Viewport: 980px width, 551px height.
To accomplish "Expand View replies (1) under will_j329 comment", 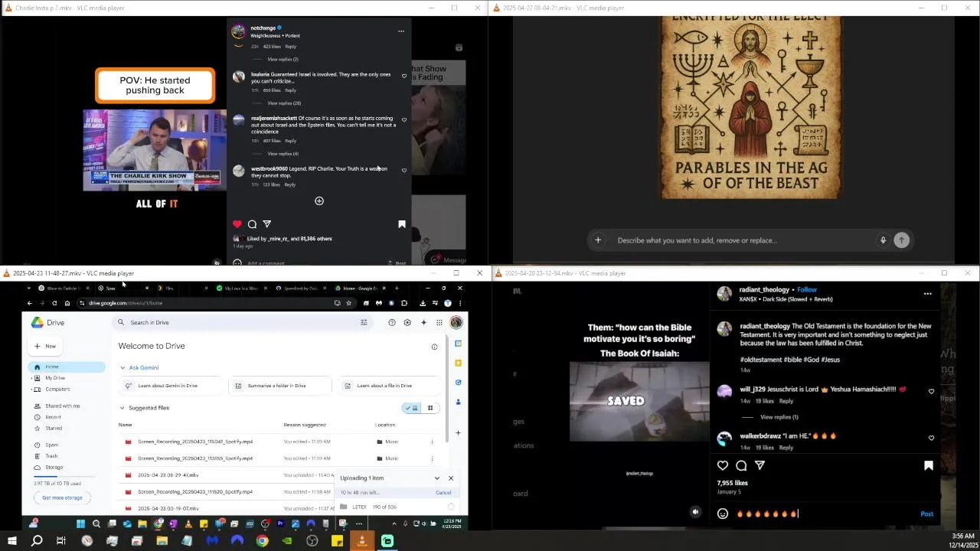I will click(x=779, y=417).
